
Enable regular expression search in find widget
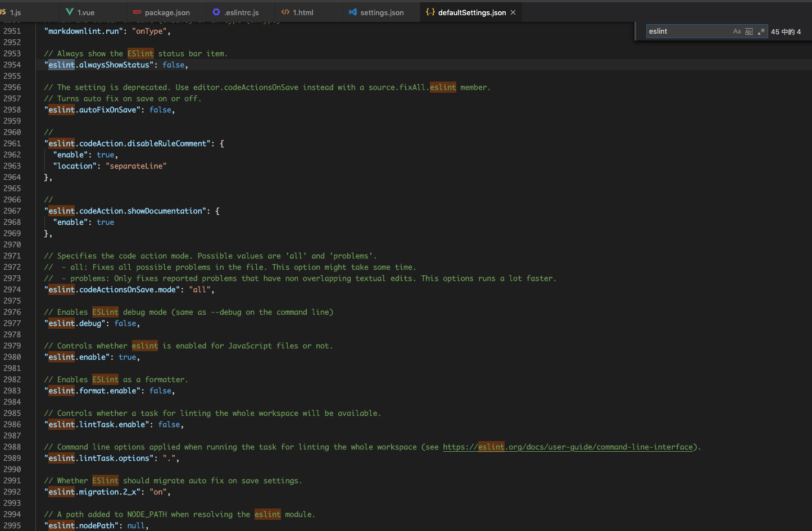click(x=761, y=31)
